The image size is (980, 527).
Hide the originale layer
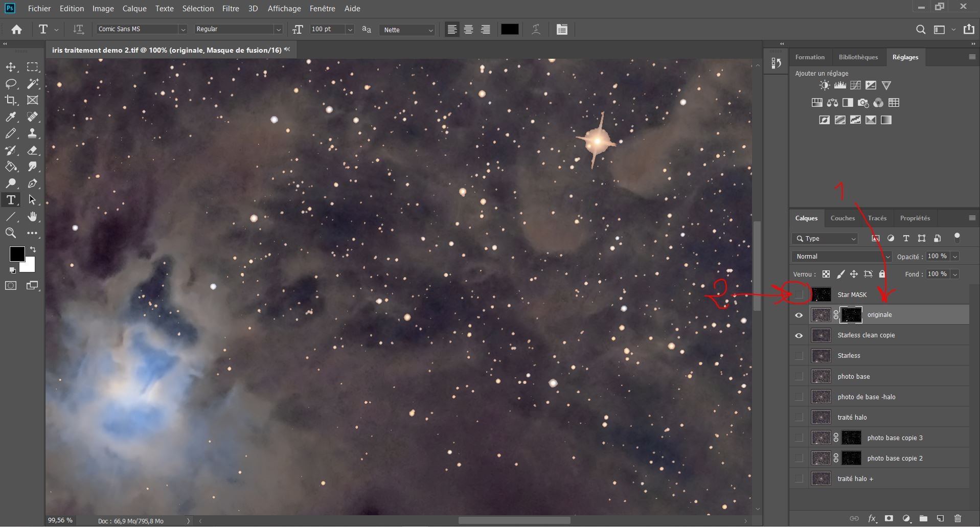click(x=799, y=315)
